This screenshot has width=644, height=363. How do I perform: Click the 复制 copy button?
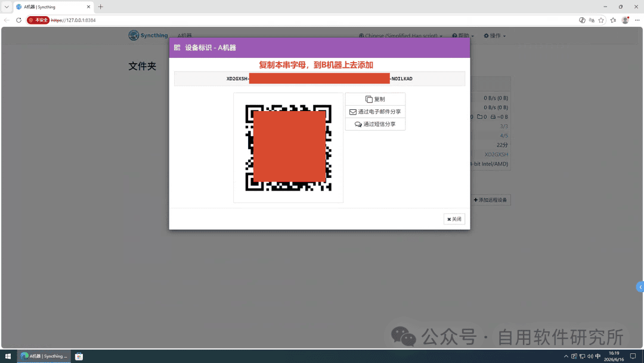click(375, 99)
